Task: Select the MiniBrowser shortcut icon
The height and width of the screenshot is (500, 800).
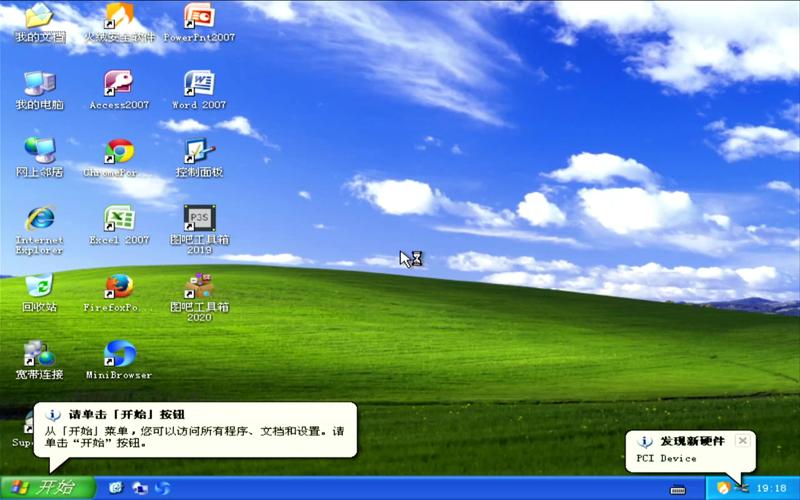Action: (x=119, y=360)
